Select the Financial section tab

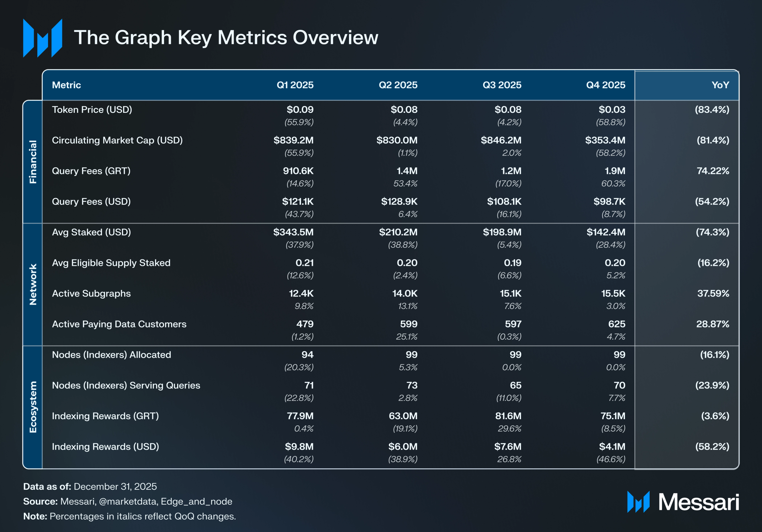pos(33,162)
